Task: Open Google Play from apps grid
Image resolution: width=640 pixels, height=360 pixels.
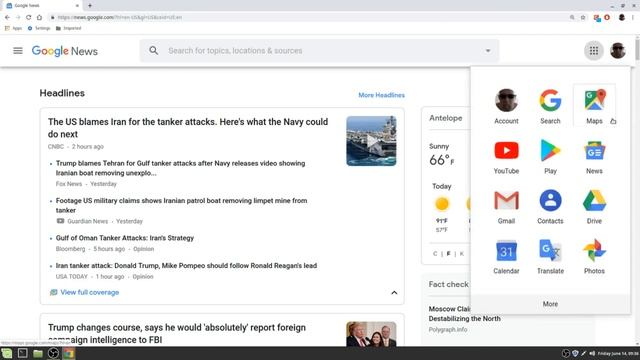Action: [550, 156]
